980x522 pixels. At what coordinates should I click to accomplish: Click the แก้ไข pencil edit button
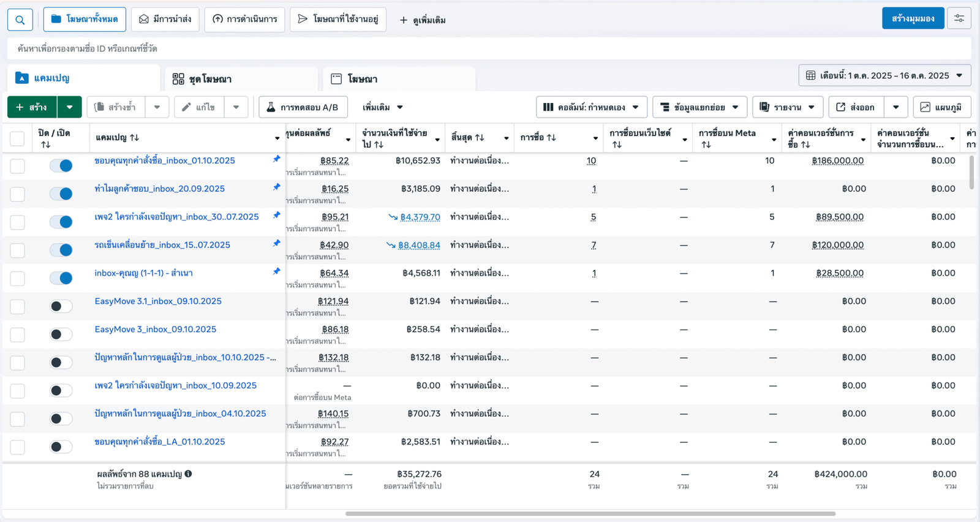[x=199, y=107]
